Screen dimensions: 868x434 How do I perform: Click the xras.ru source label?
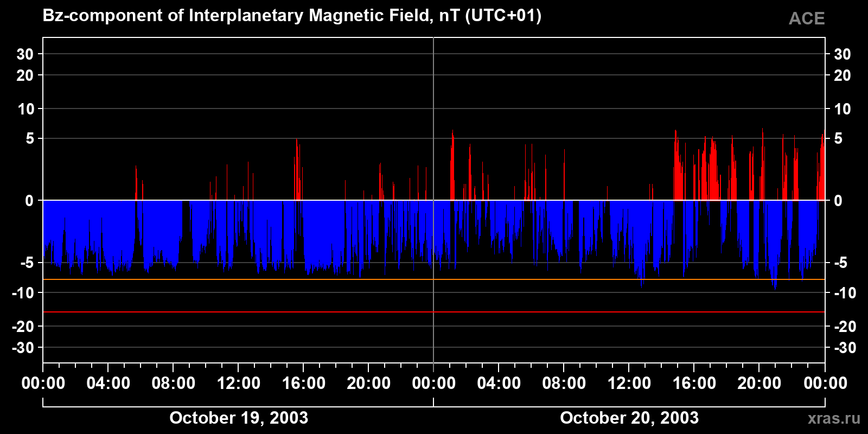(x=834, y=418)
